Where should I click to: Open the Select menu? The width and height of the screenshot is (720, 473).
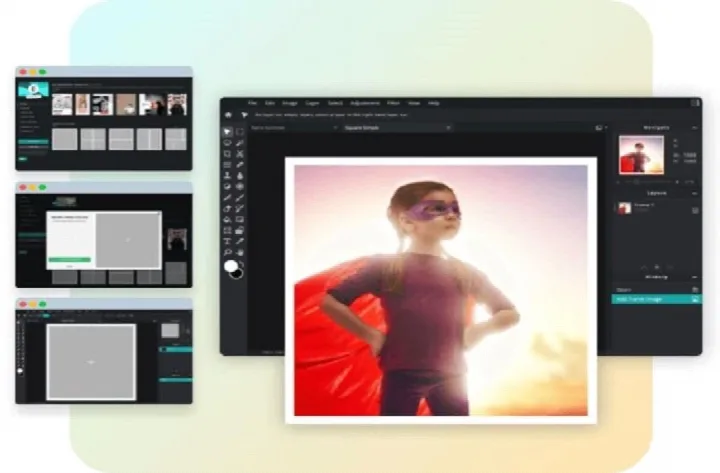point(335,103)
